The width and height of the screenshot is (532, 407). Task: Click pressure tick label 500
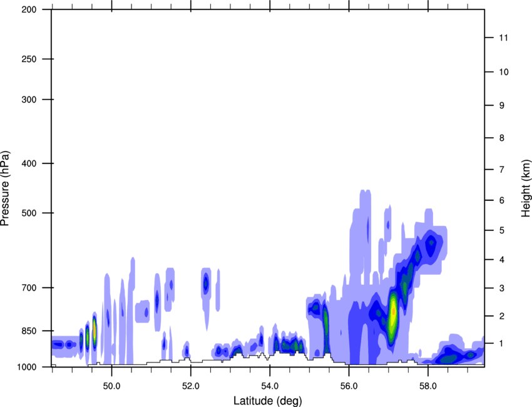(29, 213)
